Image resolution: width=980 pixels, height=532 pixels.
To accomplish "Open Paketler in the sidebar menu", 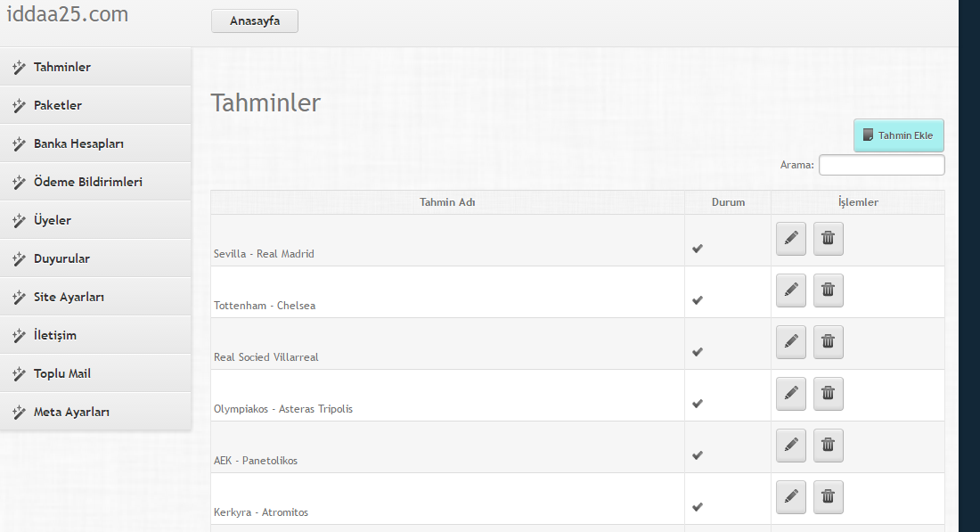I will coord(95,105).
